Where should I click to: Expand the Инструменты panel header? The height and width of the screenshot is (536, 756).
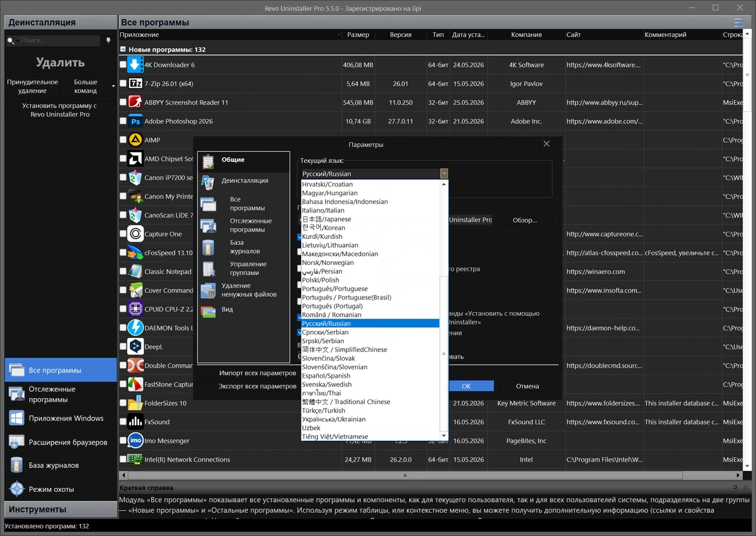(60, 509)
